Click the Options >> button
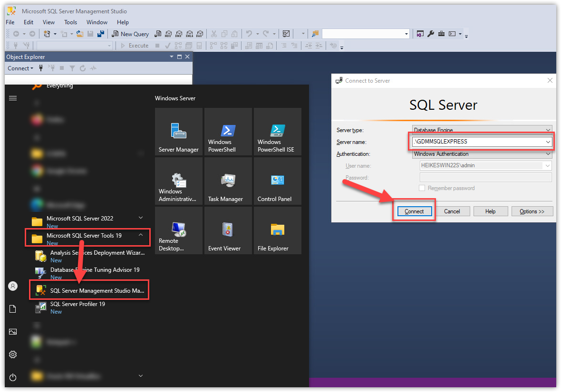Image resolution: width=561 pixels, height=392 pixels. (532, 211)
